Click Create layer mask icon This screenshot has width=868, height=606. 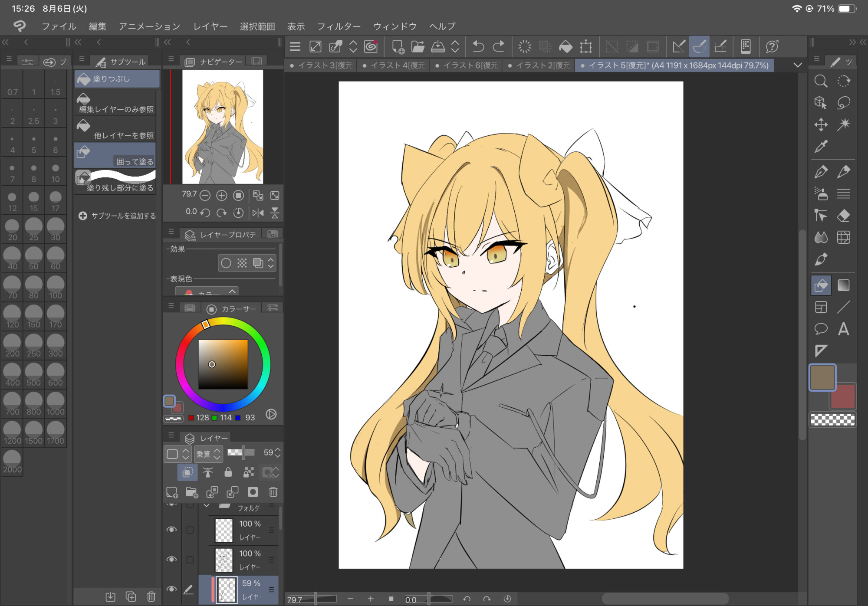click(x=253, y=492)
